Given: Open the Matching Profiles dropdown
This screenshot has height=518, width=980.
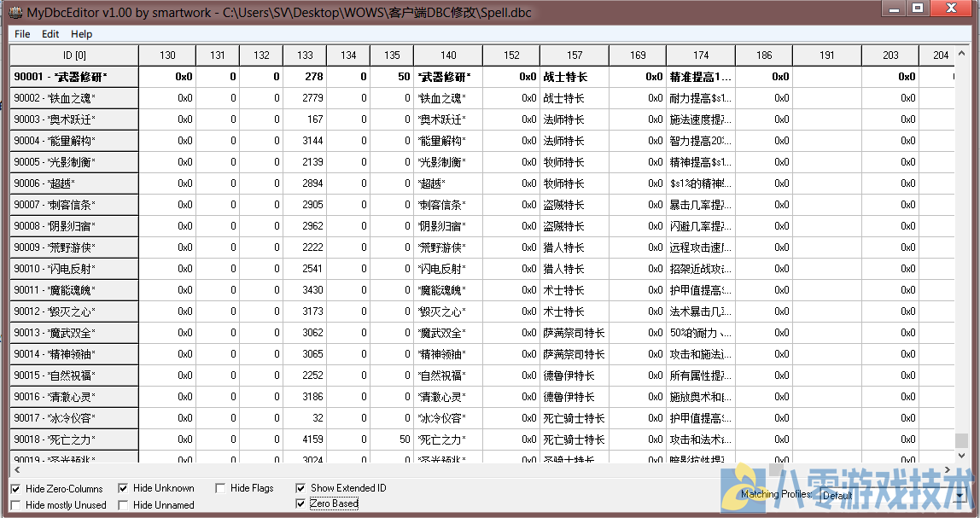Looking at the screenshot, I should tap(960, 495).
